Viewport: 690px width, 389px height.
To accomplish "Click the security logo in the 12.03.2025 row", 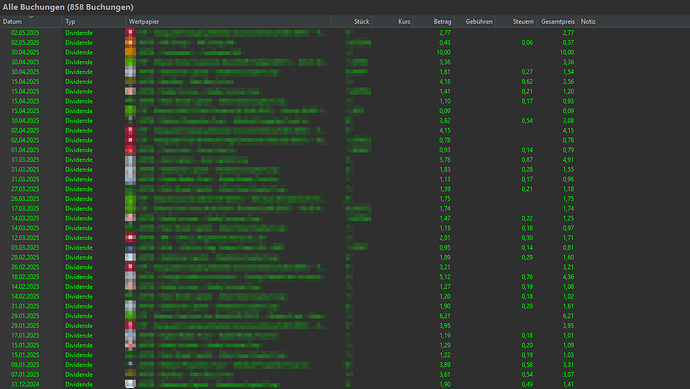I will 130,238.
